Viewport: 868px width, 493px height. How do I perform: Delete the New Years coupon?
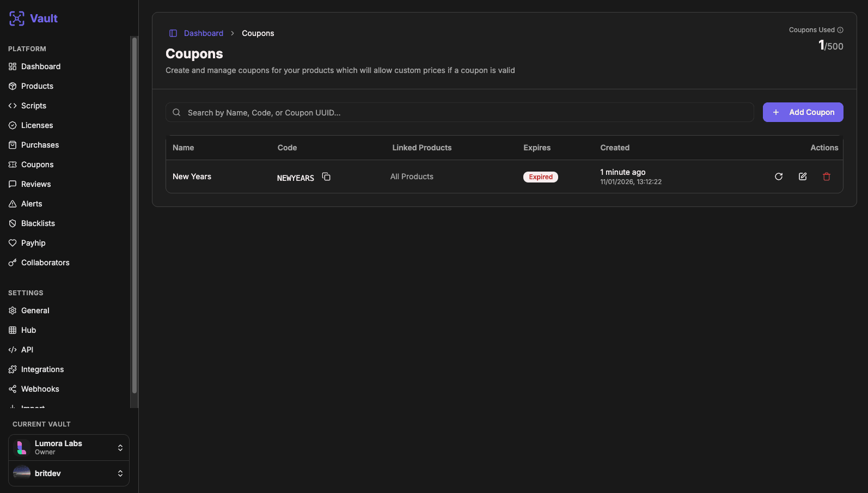click(x=827, y=176)
